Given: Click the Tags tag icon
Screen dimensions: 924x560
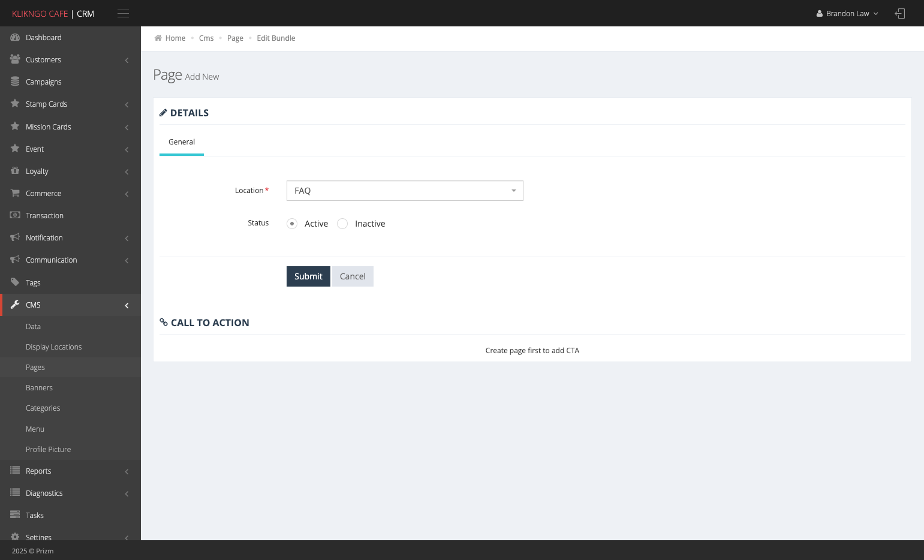Looking at the screenshot, I should [x=15, y=282].
